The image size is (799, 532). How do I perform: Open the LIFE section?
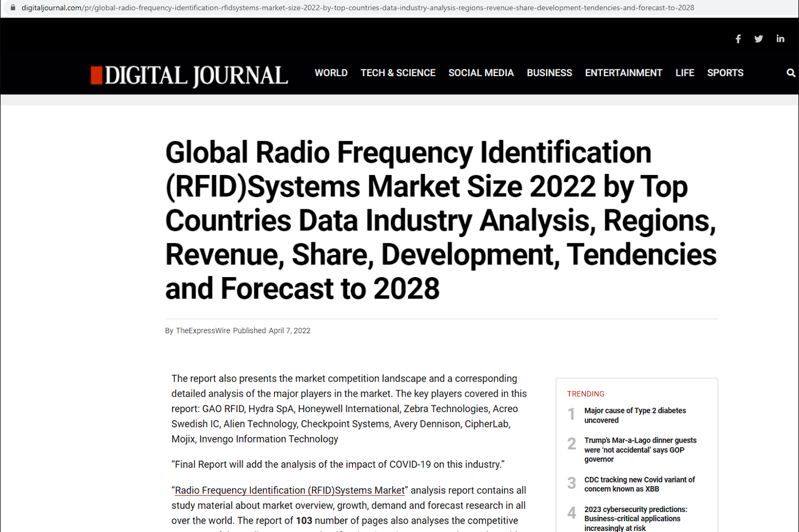pyautogui.click(x=685, y=73)
